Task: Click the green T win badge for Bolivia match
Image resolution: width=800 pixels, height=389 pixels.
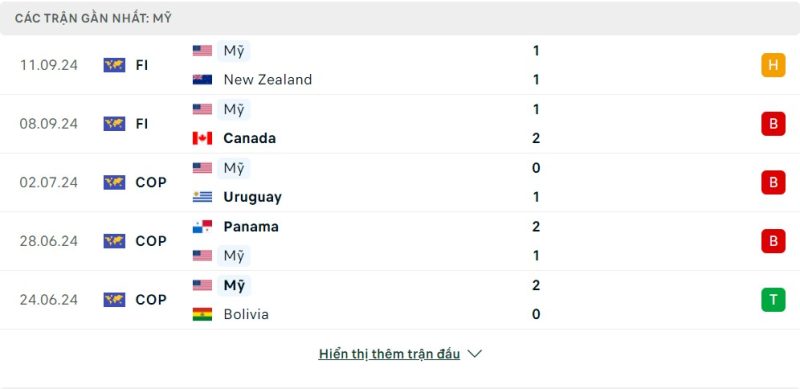Action: pos(773,300)
